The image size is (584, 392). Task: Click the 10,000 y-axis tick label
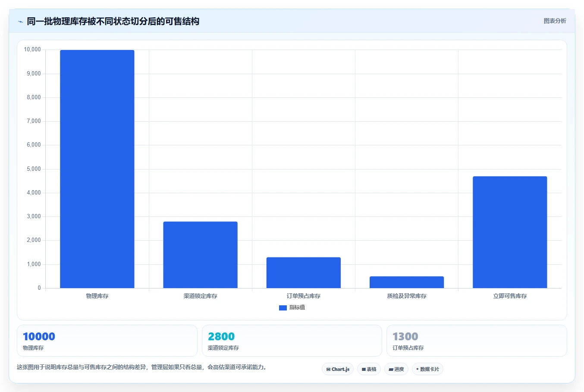[32, 50]
